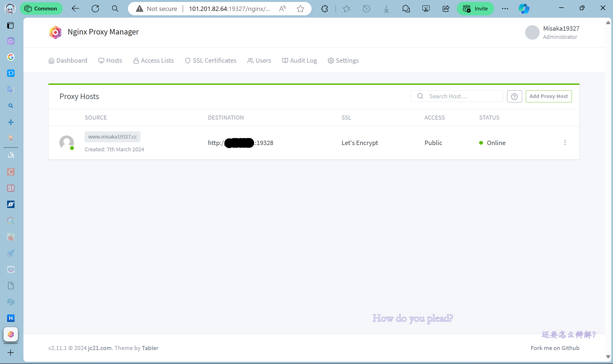Open a new tab with plus icon
The height and width of the screenshot is (364, 613).
coord(11,353)
